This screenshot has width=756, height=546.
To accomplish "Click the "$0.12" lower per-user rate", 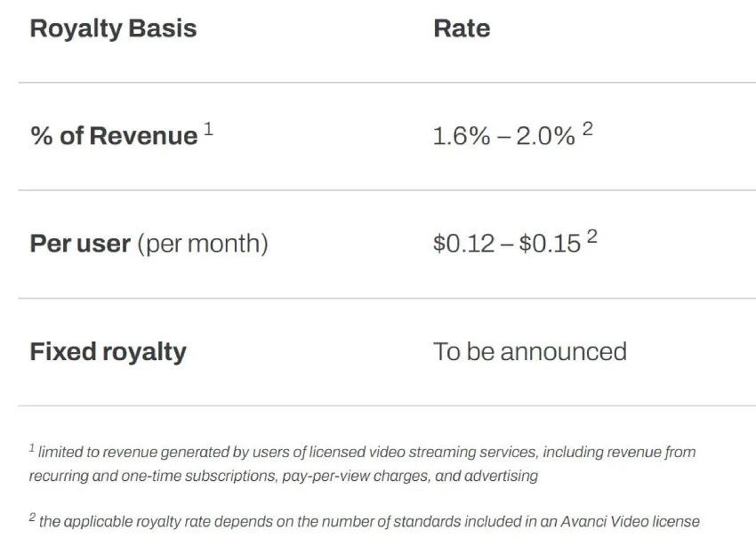I will (463, 244).
